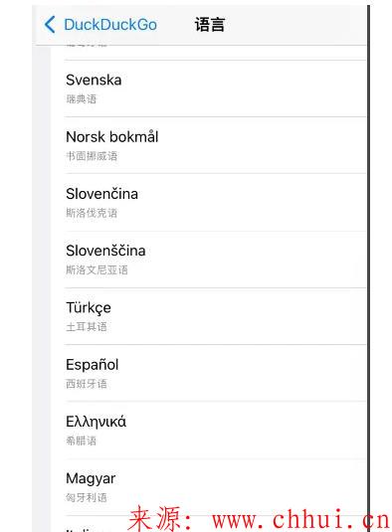Tap the 书面挪威语 subtitle label
This screenshot has height=532, width=392.
[x=92, y=156]
